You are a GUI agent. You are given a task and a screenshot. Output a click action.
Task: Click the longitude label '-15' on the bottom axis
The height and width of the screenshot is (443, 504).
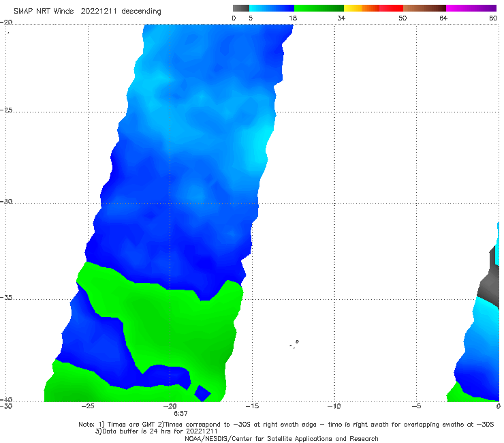click(252, 406)
